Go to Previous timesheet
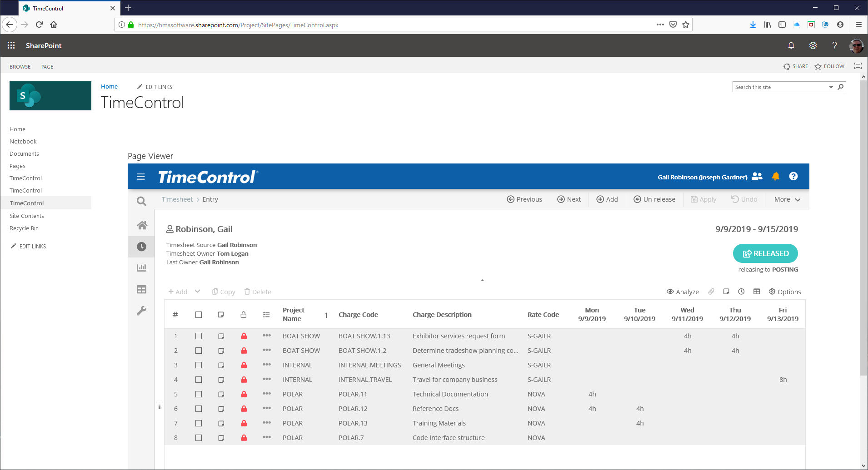868x470 pixels. pyautogui.click(x=524, y=199)
